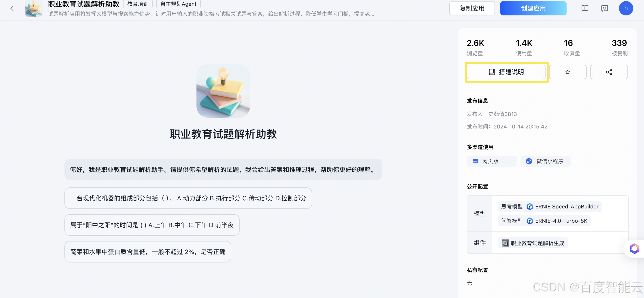Open the documentation book icon in header
Screen dimensions: 644x298
[x=584, y=8]
